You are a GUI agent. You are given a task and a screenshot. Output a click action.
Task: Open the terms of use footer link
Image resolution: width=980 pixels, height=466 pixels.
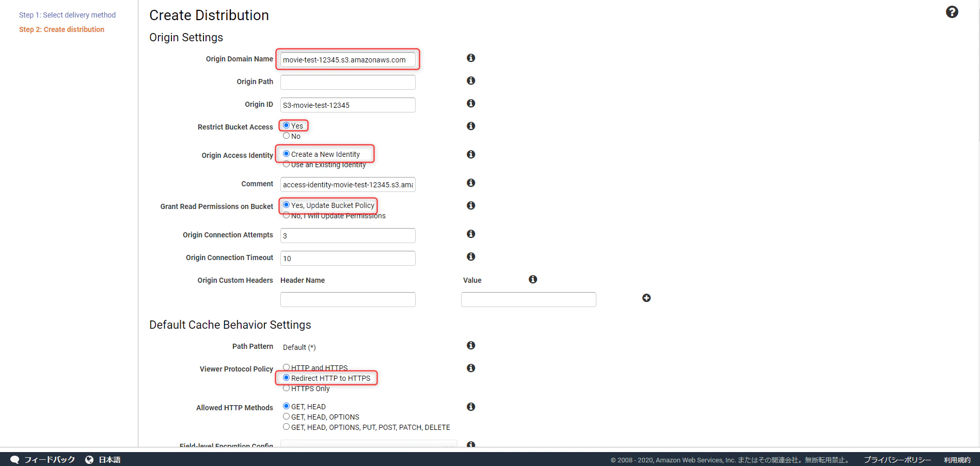(957, 460)
